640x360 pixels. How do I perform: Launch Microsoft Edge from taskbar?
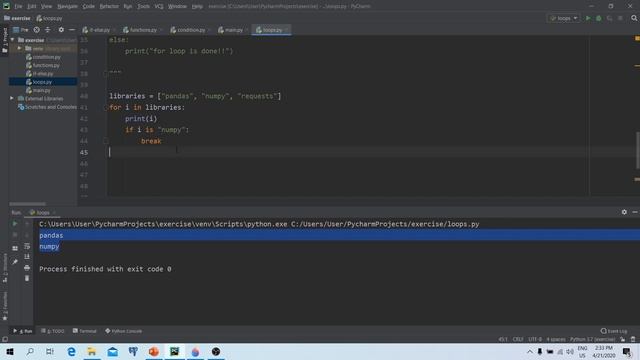(x=71, y=351)
